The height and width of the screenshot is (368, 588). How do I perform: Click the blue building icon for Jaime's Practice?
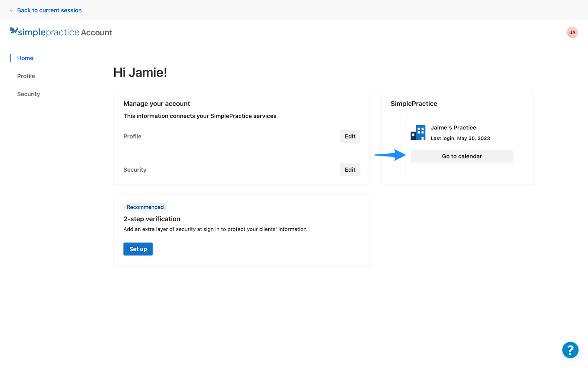[418, 132]
